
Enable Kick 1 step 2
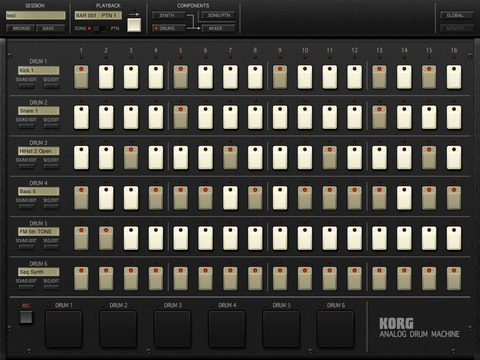click(106, 77)
